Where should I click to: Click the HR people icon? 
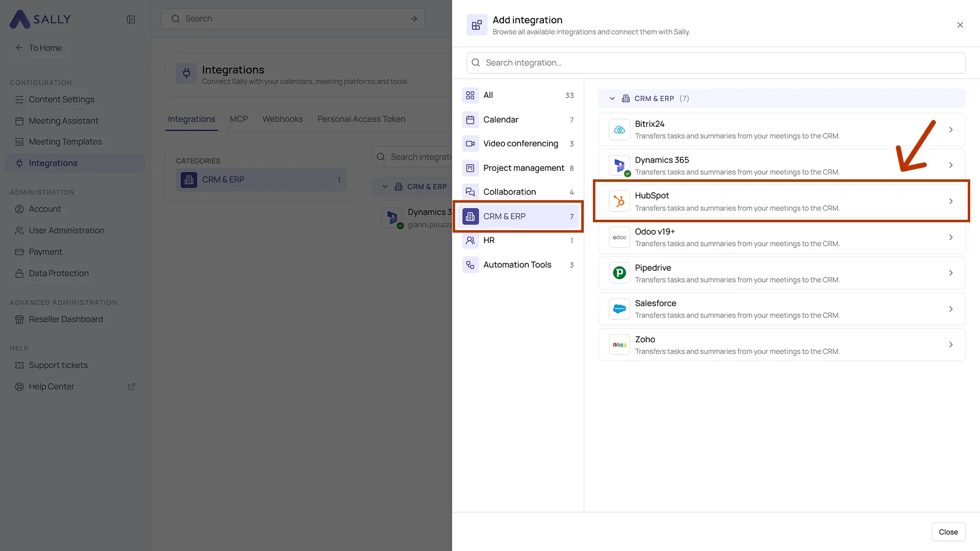(470, 241)
